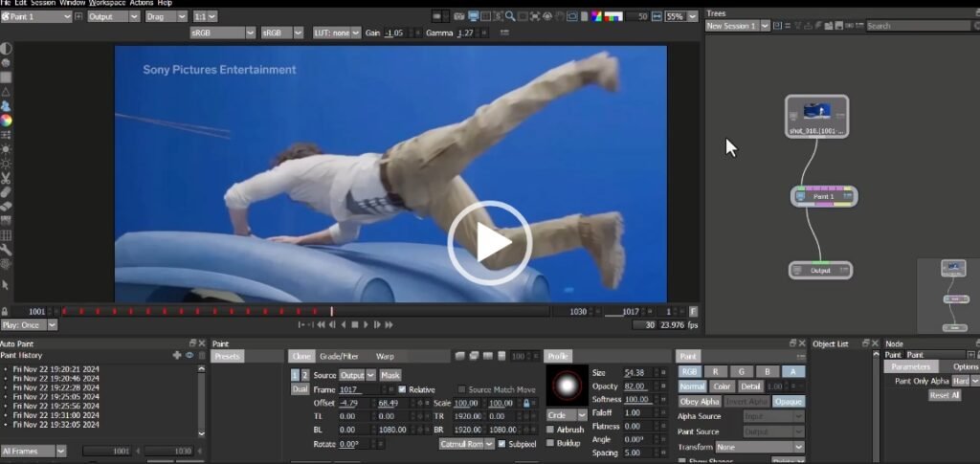Jump to last frame with fast-forward button

point(389,324)
